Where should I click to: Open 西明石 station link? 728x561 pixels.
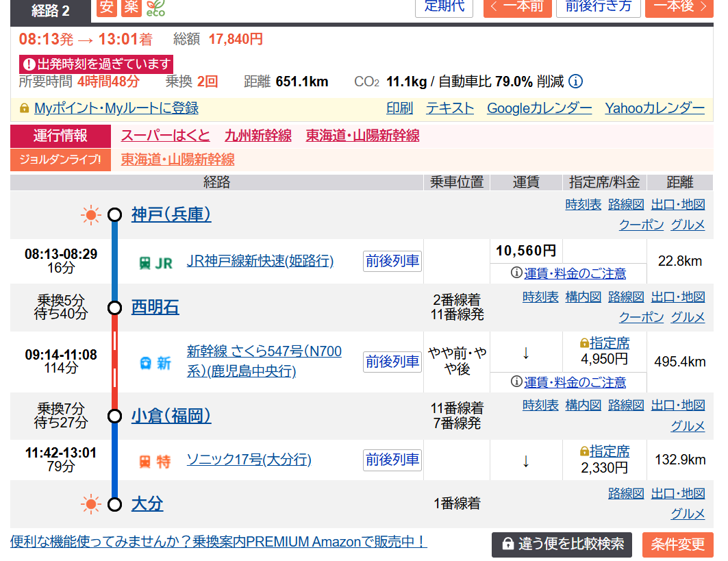pyautogui.click(x=155, y=308)
